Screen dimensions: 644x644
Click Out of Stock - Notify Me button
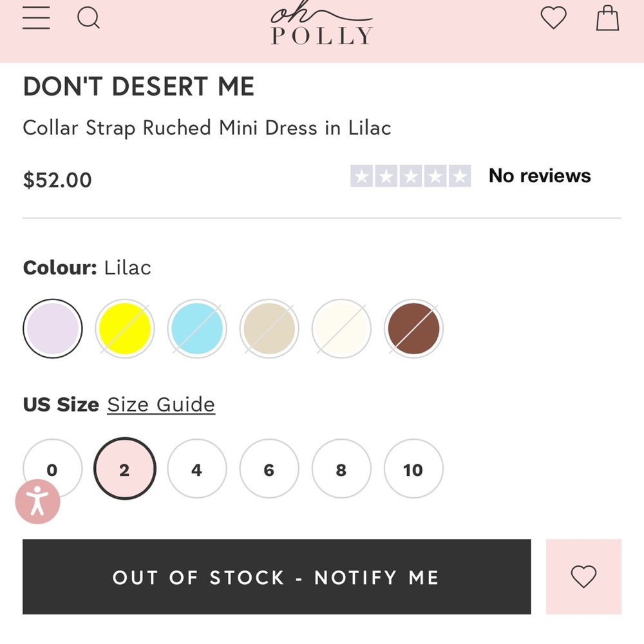pos(276,576)
